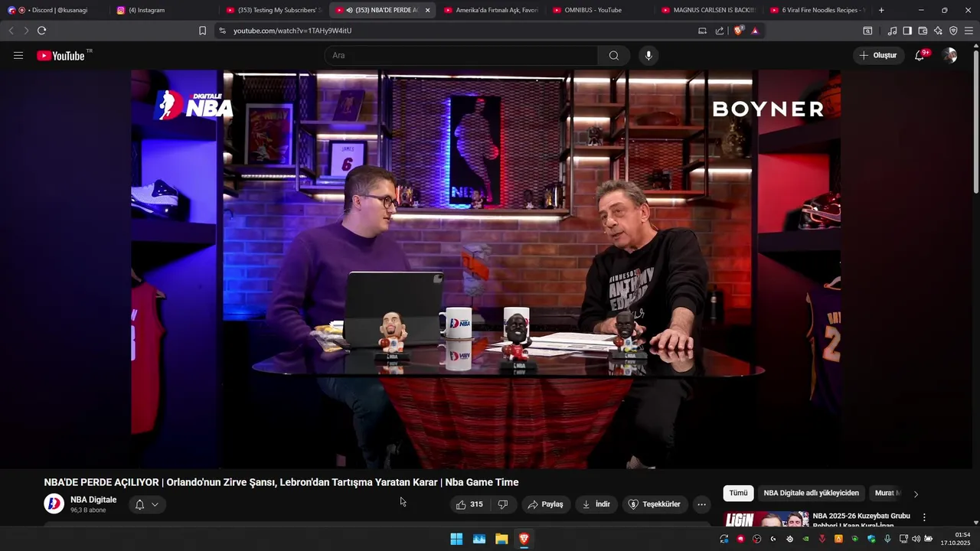Click the Brave icon in taskbar
The height and width of the screenshot is (551, 980).
point(524,539)
